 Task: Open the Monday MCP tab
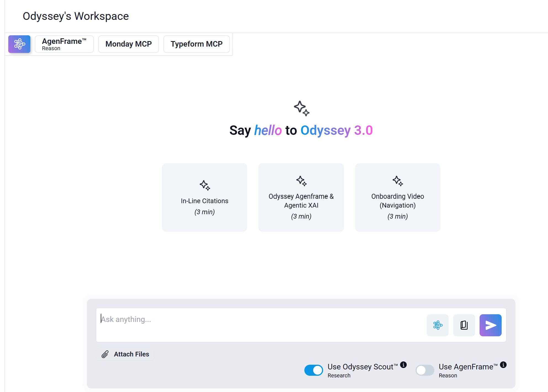point(129,44)
